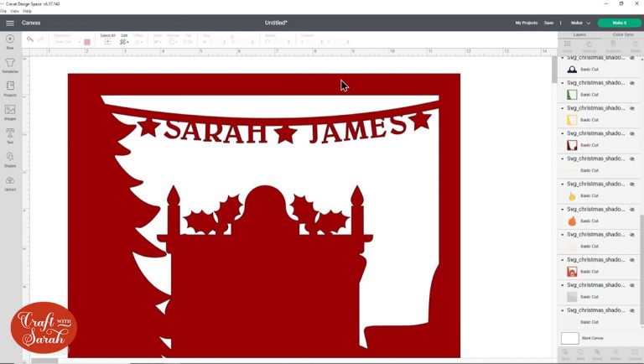Image resolution: width=644 pixels, height=364 pixels.
Task: Click the Ungroup icon in Layers panel
Action: (x=589, y=44)
